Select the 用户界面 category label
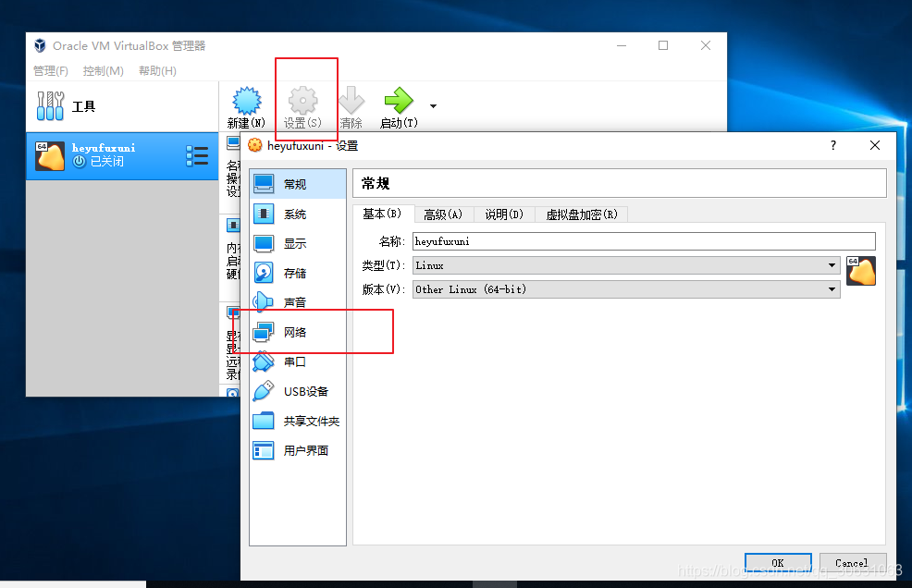Screen dimensions: 912x588 (x=306, y=451)
